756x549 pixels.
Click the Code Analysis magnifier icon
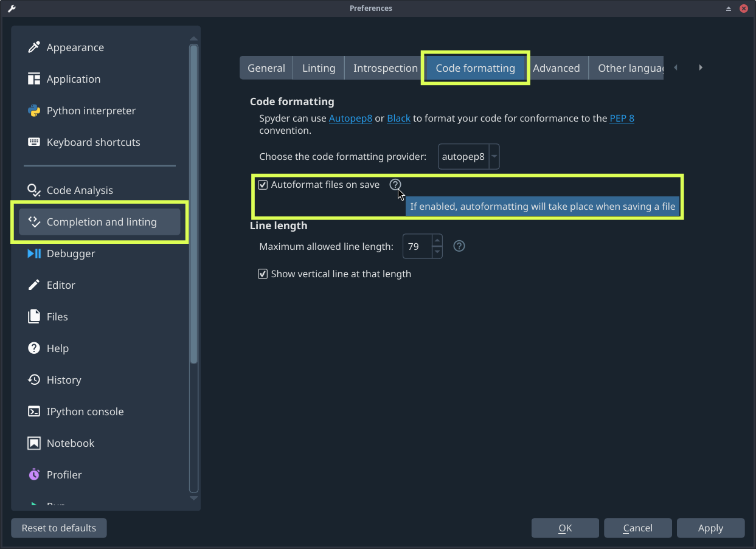[34, 190]
